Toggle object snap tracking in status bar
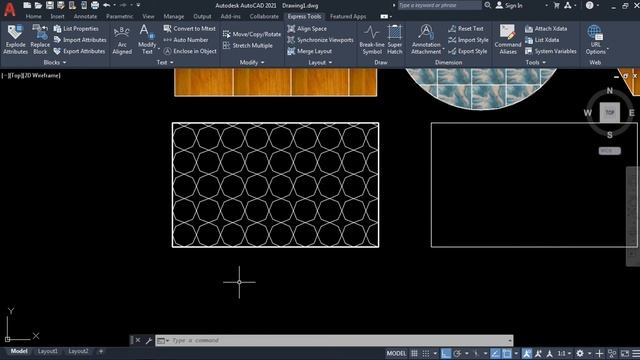This screenshot has width=640, height=360. (495, 353)
